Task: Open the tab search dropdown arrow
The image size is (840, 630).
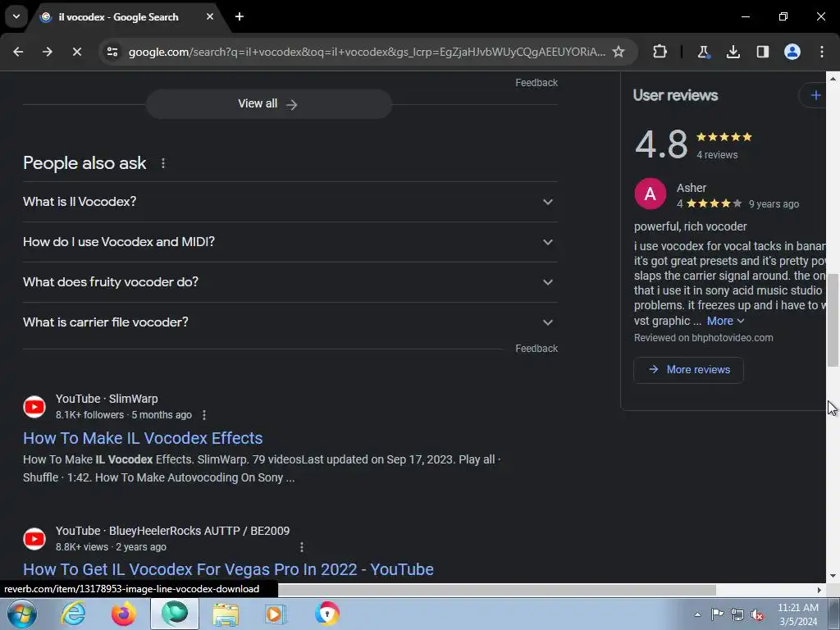Action: [16, 16]
